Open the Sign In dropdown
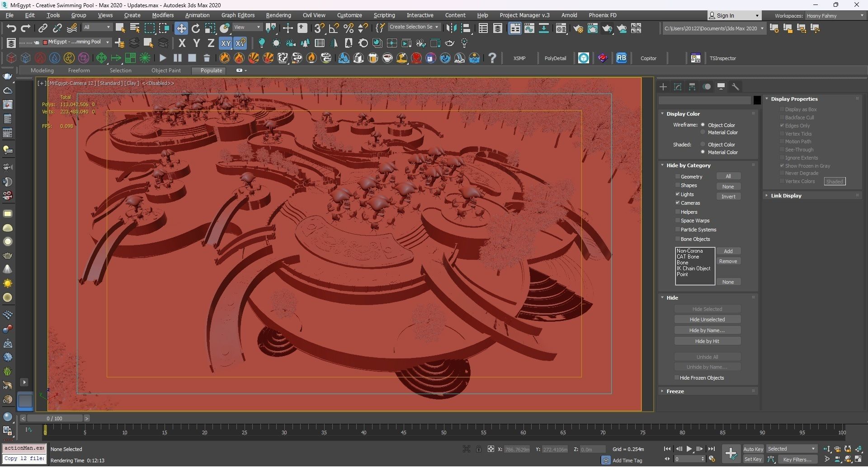This screenshot has width=868, height=470. (x=734, y=15)
